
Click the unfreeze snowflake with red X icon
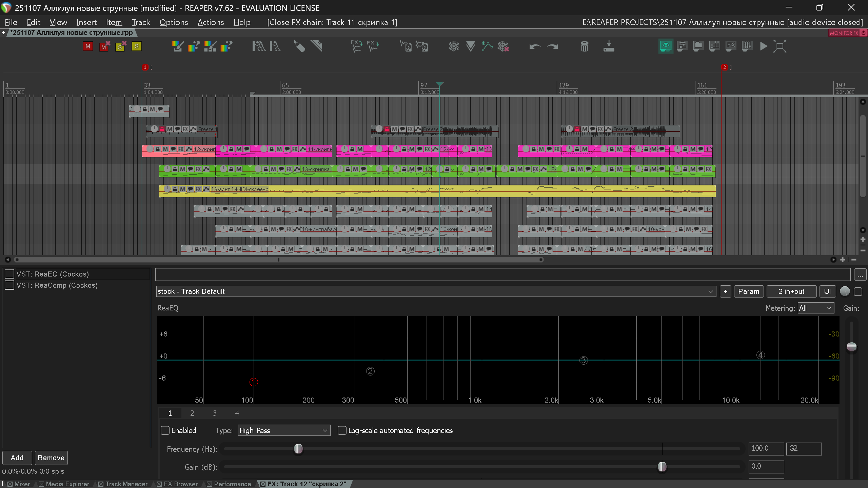[x=503, y=46]
